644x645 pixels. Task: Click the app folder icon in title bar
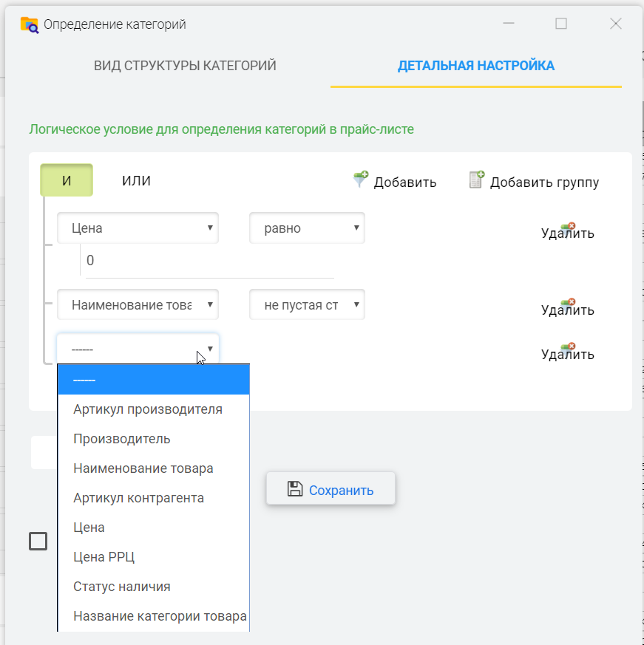(x=29, y=24)
